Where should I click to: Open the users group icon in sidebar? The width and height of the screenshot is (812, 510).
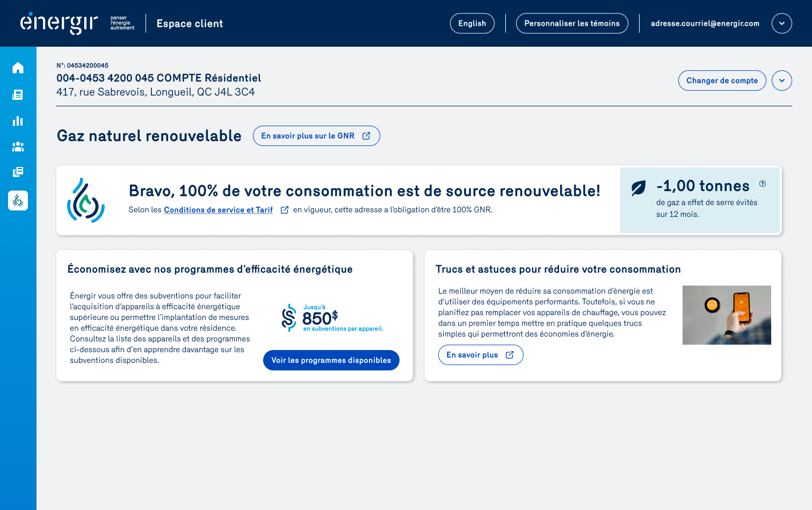pos(18,147)
